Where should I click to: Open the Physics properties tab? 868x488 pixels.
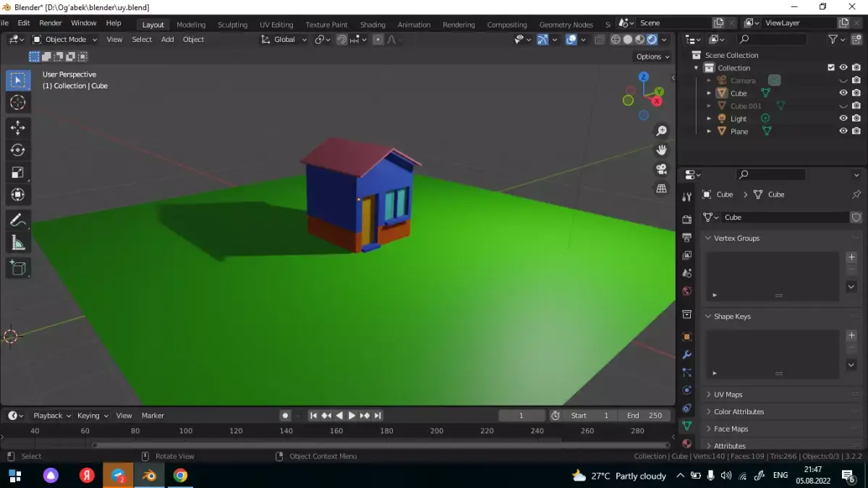687,390
